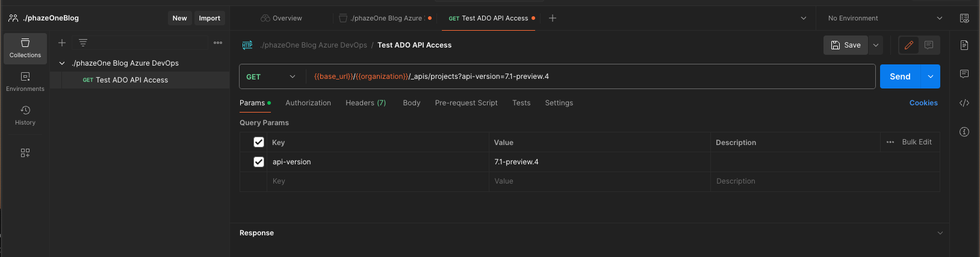Create a new collection with plus icon
Viewport: 980px width, 257px height.
61,43
